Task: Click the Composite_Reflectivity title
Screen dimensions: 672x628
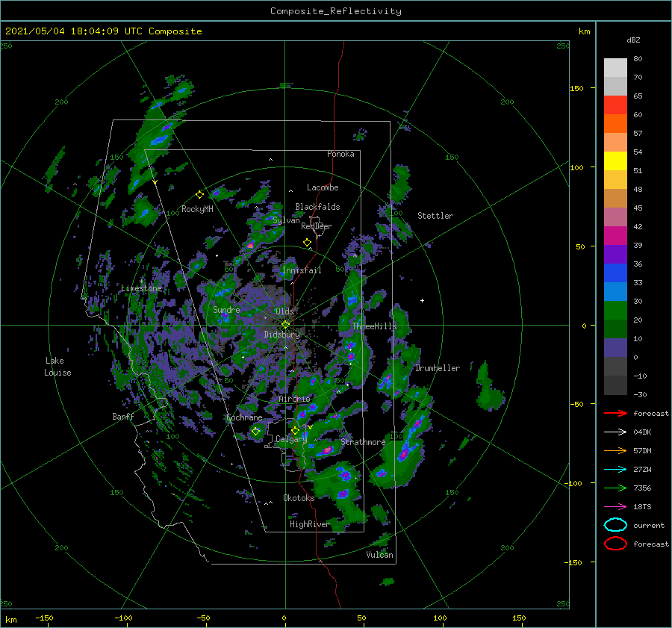Action: pos(336,11)
